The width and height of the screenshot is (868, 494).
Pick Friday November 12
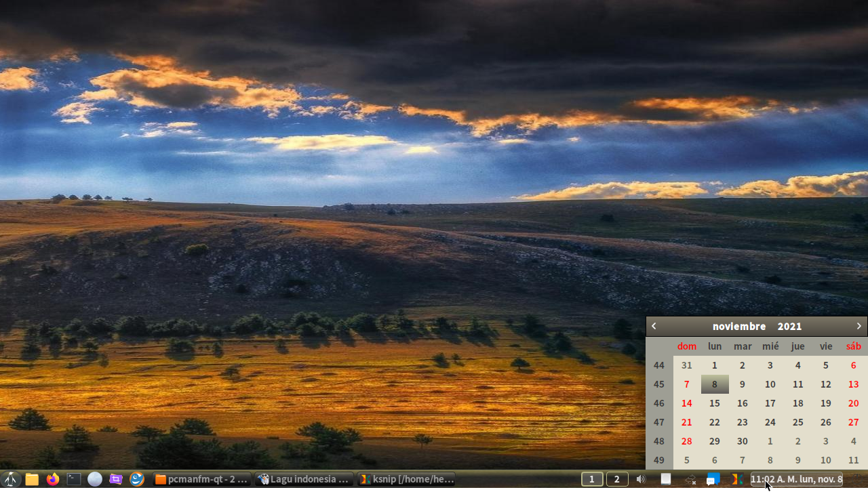[x=825, y=384]
